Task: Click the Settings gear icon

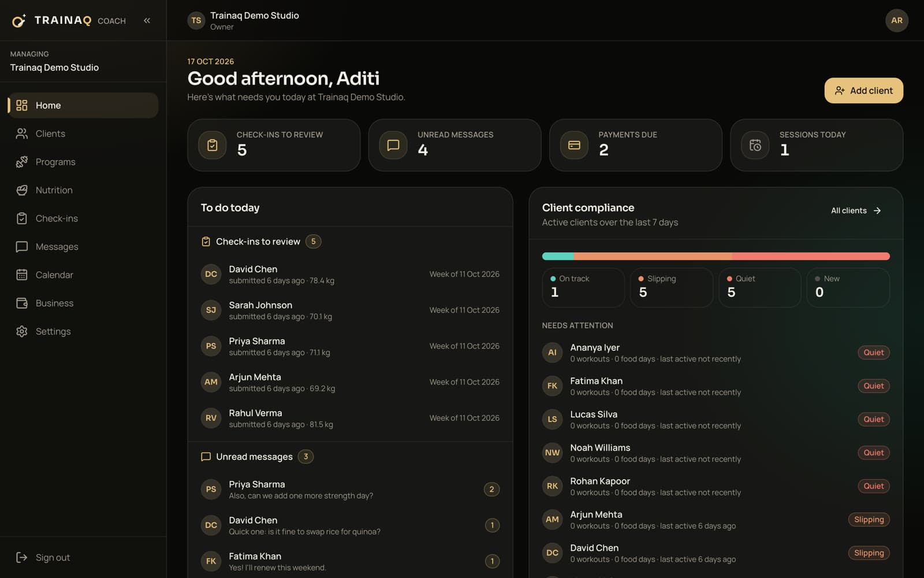Action: [x=22, y=331]
